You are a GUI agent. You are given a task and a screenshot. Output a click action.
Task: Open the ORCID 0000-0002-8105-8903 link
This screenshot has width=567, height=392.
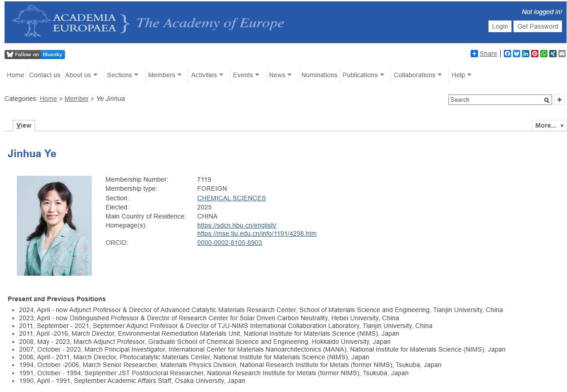(229, 243)
